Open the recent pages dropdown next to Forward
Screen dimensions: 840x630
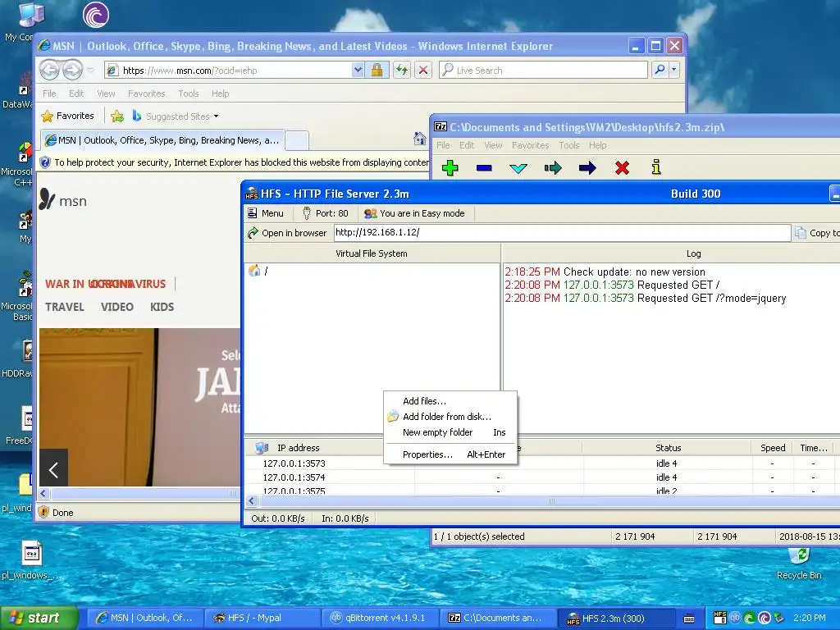pos(90,71)
